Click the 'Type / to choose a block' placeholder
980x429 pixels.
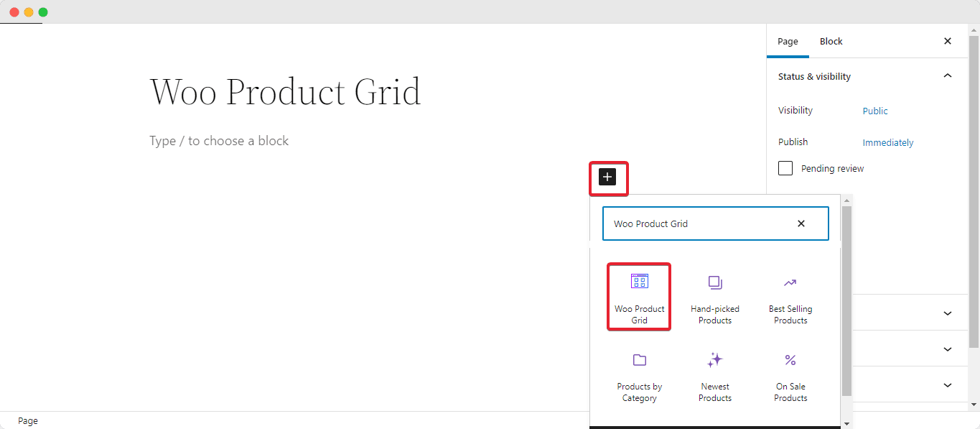click(x=219, y=141)
